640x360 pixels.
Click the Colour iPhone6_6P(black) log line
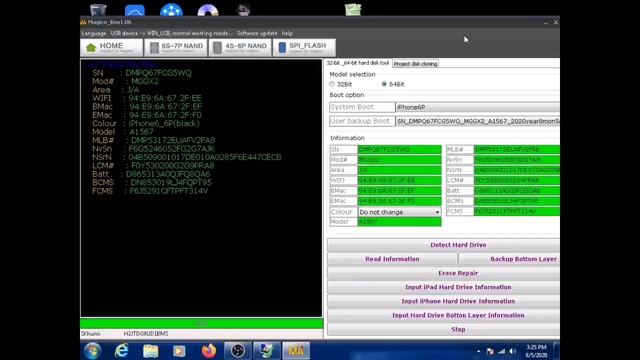pyautogui.click(x=146, y=123)
